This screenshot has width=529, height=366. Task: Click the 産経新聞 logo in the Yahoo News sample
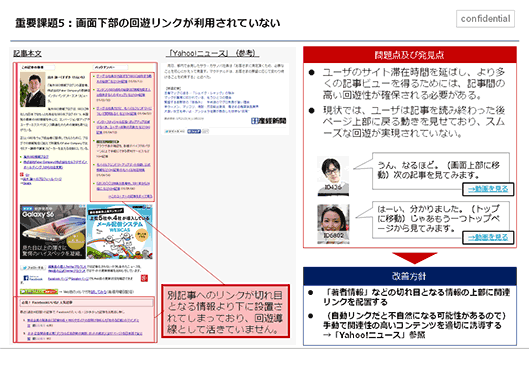(x=269, y=121)
